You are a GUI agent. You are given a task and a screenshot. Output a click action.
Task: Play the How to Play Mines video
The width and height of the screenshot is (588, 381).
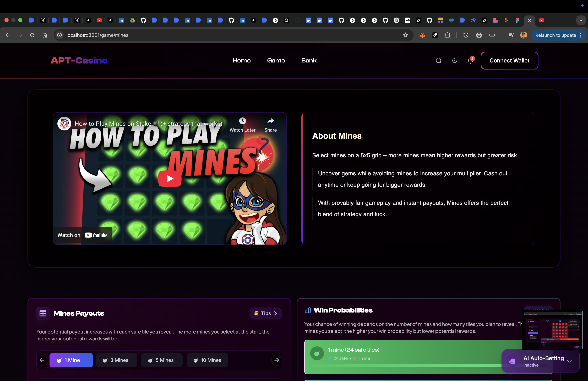(x=170, y=178)
